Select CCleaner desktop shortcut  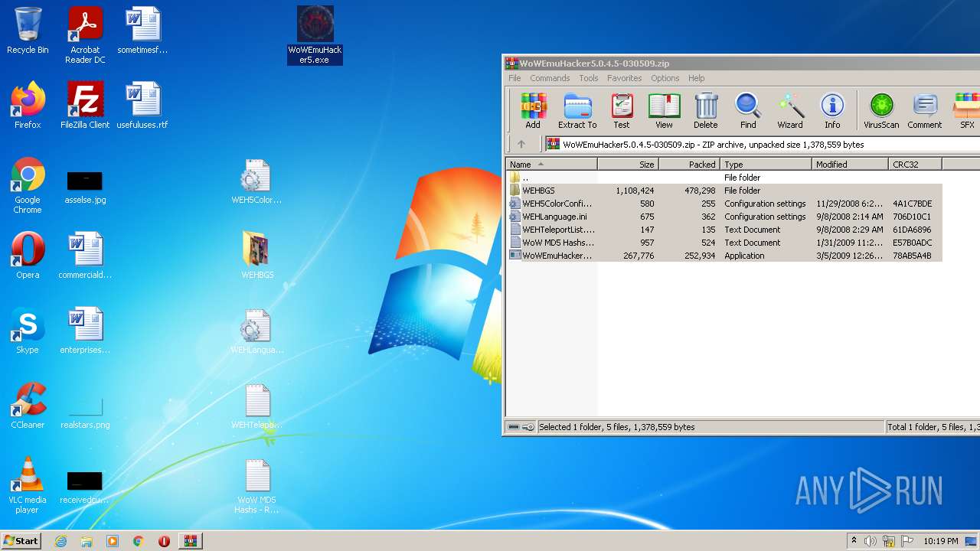pyautogui.click(x=28, y=406)
